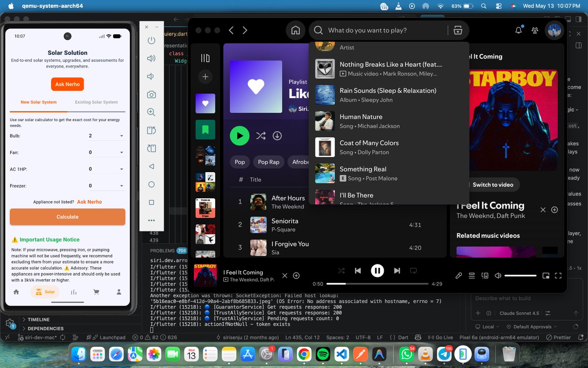
Task: Open Liked Songs heart tile in sidebar
Action: coord(205,104)
